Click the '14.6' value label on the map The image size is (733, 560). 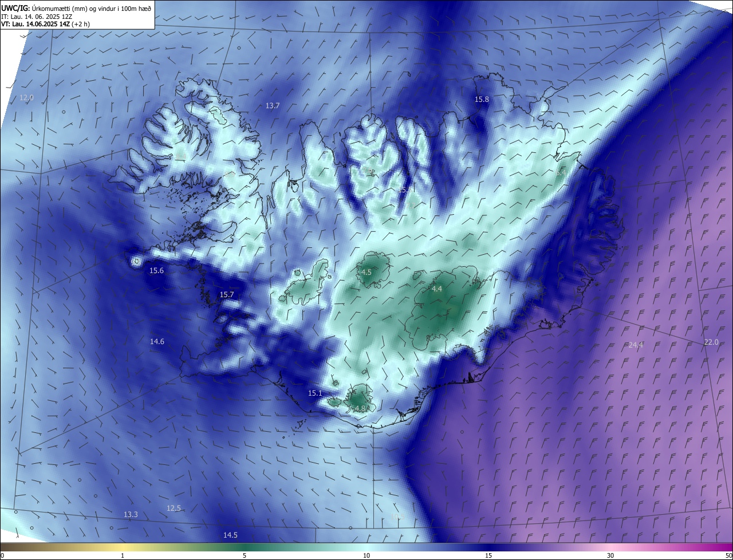click(157, 342)
